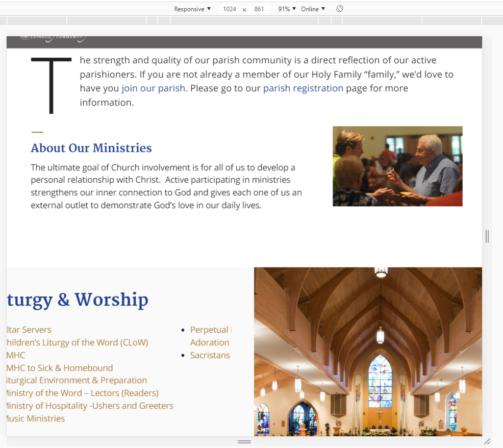Click the bottom-edge viewport resize handle
The image size is (503, 448).
(x=244, y=441)
